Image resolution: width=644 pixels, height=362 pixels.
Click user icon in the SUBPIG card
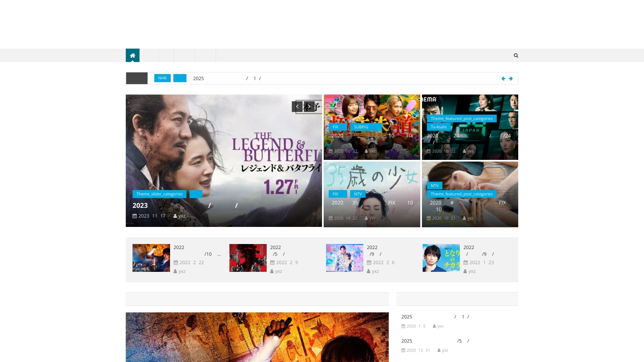(x=366, y=151)
